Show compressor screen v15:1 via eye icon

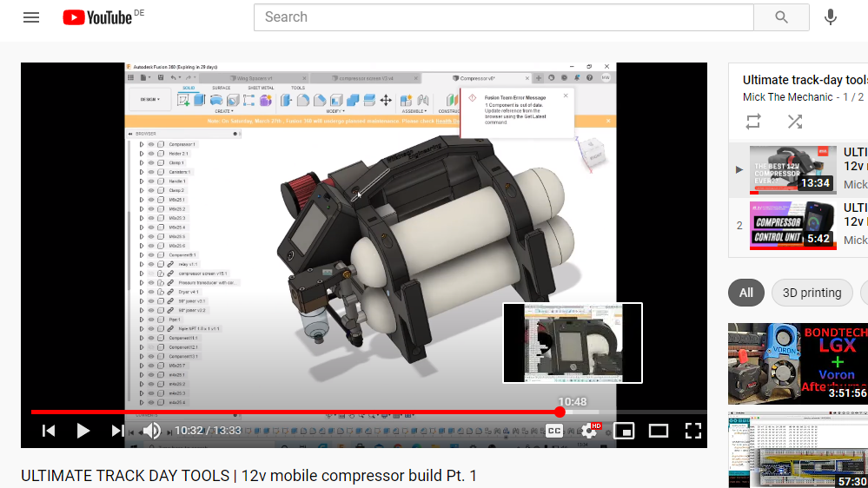[150, 274]
